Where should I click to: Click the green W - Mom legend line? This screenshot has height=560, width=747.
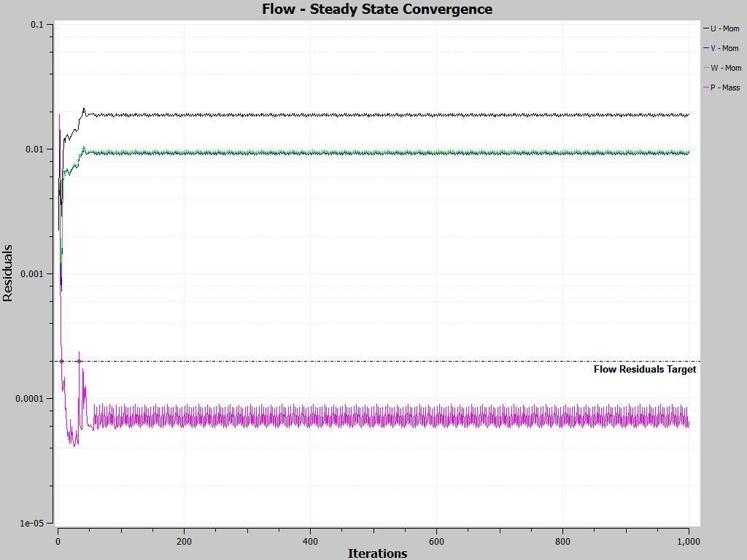(706, 68)
